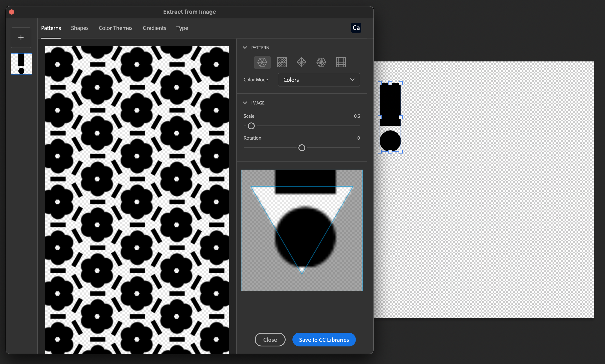Select the square diagonal-weave pattern type

pos(282,62)
